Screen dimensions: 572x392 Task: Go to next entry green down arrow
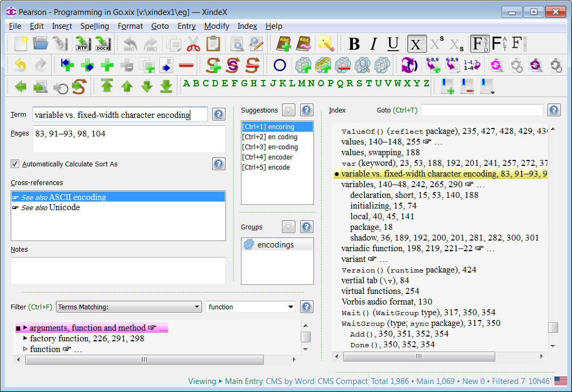tap(147, 86)
